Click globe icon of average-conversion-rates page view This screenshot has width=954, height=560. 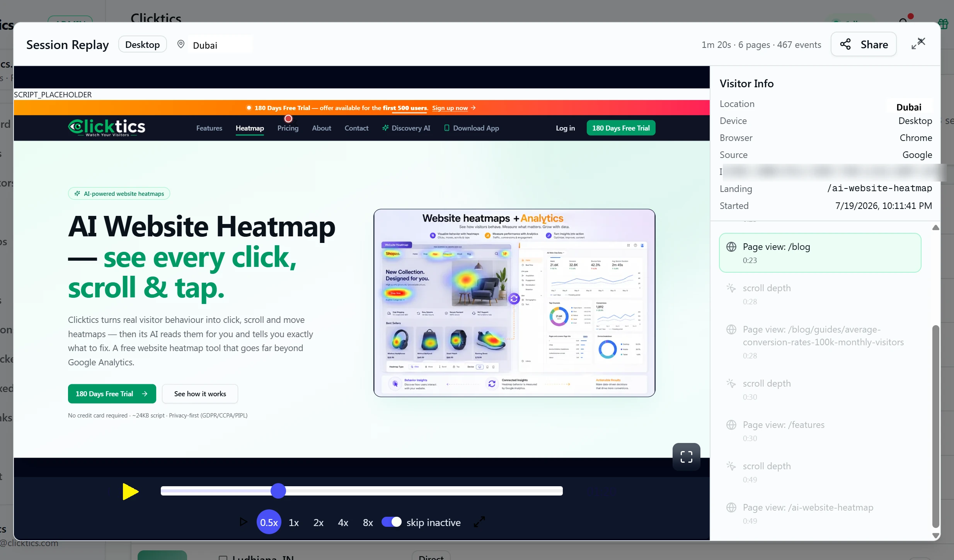click(x=731, y=329)
